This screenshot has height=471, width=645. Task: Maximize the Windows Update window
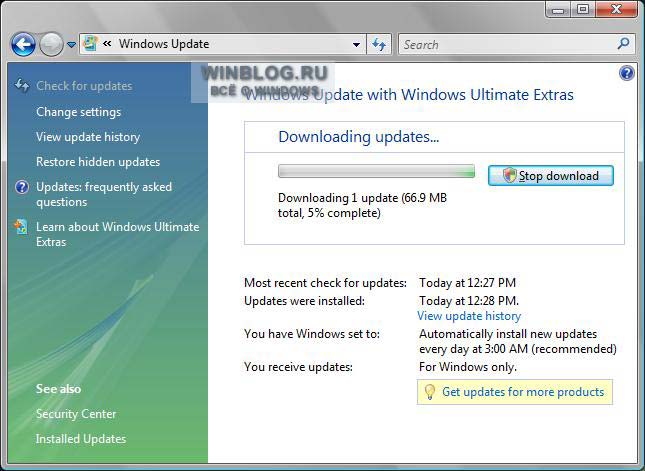pos(582,9)
